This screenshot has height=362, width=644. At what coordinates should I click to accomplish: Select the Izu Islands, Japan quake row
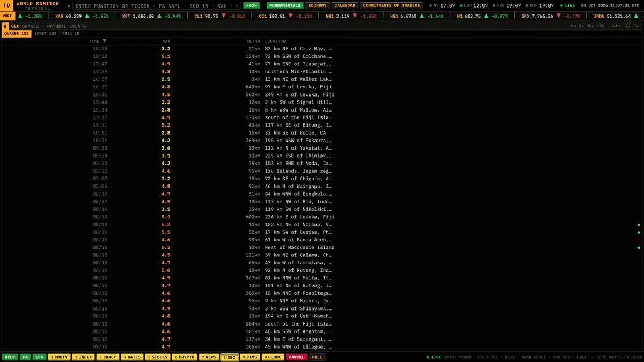322,171
